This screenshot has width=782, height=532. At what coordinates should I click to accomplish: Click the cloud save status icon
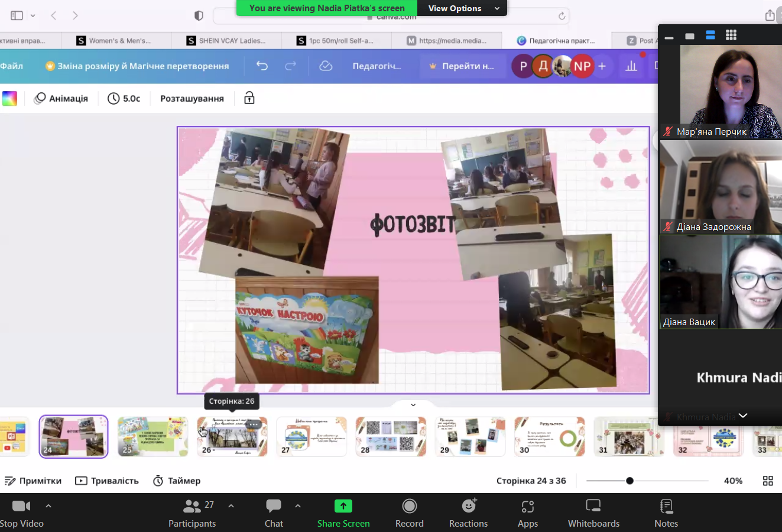click(x=326, y=66)
